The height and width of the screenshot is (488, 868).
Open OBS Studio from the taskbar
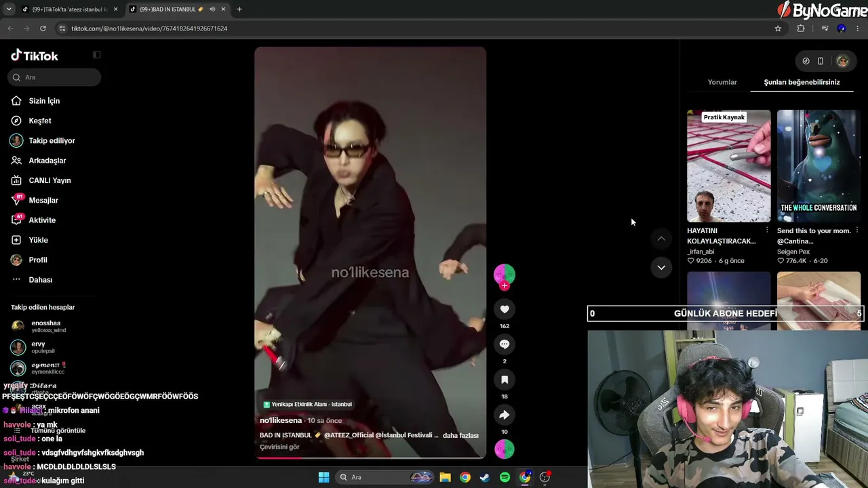(545, 477)
